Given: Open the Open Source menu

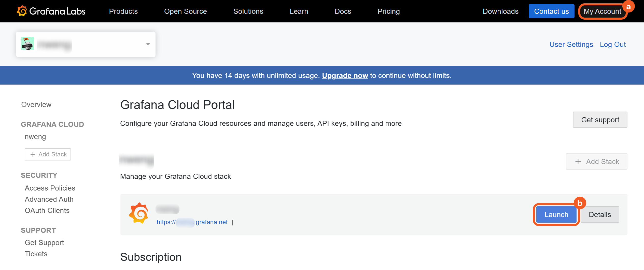Looking at the screenshot, I should click(185, 11).
